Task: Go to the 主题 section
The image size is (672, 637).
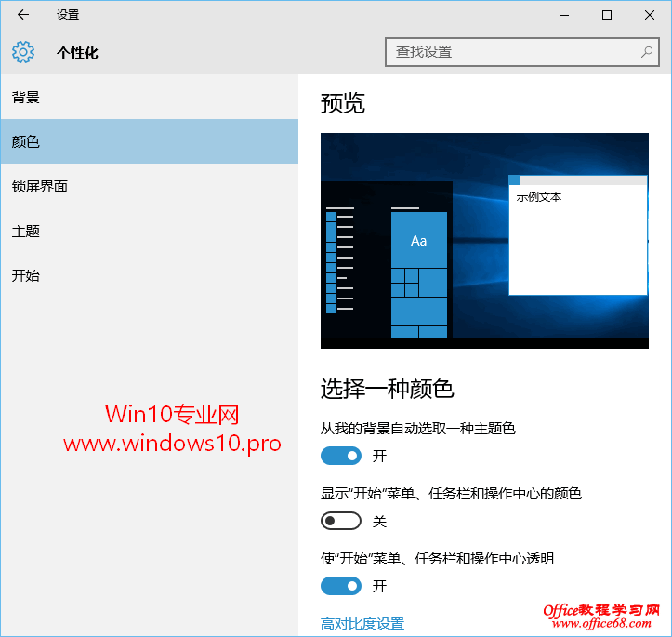Action: (149, 231)
